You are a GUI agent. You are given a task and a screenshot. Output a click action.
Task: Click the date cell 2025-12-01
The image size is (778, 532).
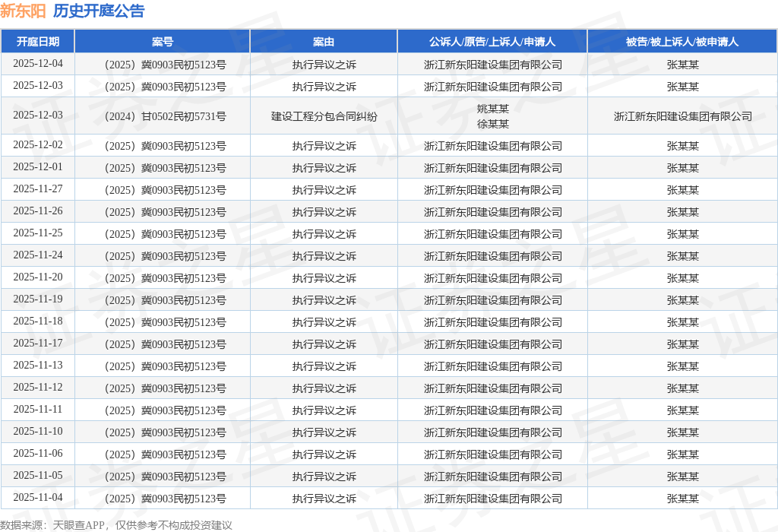pyautogui.click(x=38, y=166)
